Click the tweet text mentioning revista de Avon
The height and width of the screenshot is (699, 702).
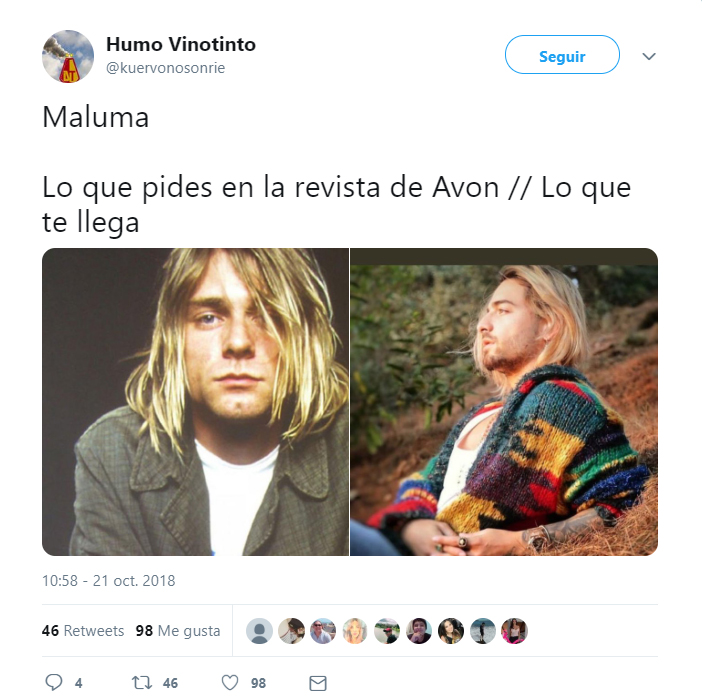(x=337, y=204)
